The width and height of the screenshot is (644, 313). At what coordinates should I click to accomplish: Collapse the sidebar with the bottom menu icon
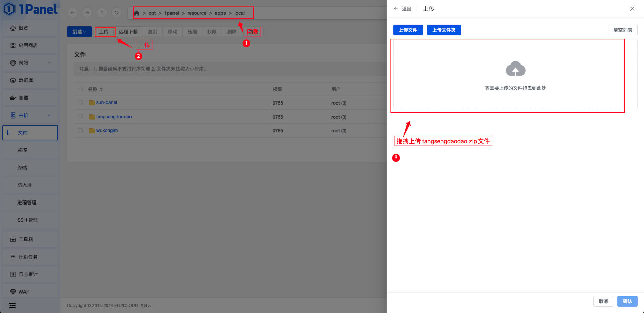(x=12, y=305)
